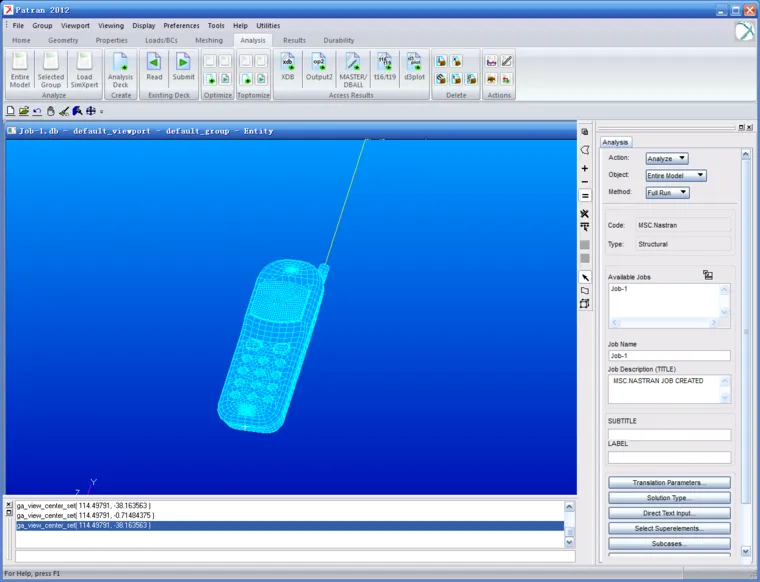This screenshot has height=582, width=760.
Task: Switch to the Durability ribbon tab
Action: [x=339, y=40]
